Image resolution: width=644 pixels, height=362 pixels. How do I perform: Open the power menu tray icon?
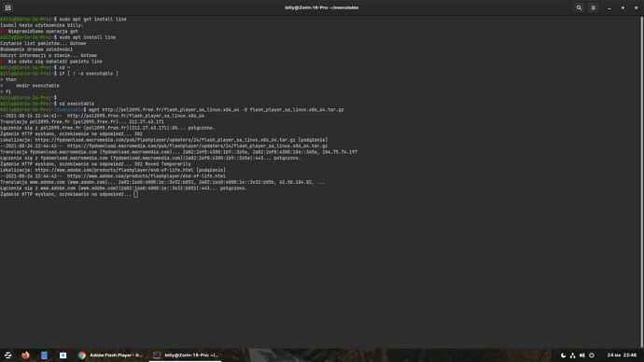592,355
